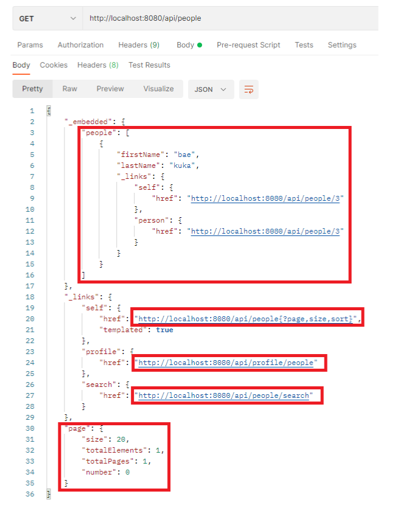Open the person link people/3 on line 12

pyautogui.click(x=265, y=231)
